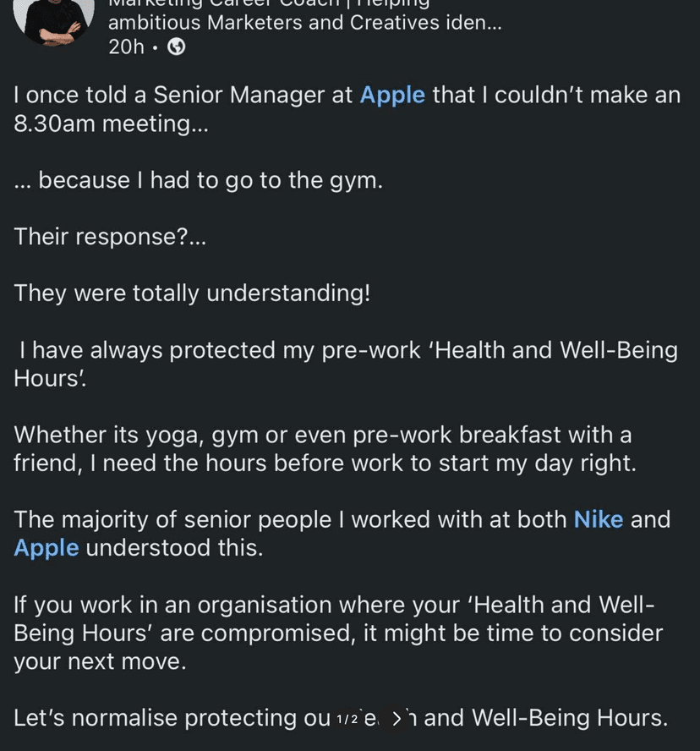Click the globe public visibility icon
The width and height of the screenshot is (700, 751).
tap(177, 47)
